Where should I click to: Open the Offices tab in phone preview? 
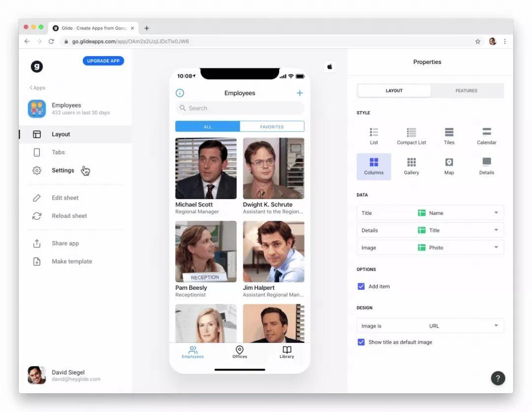[239, 352]
